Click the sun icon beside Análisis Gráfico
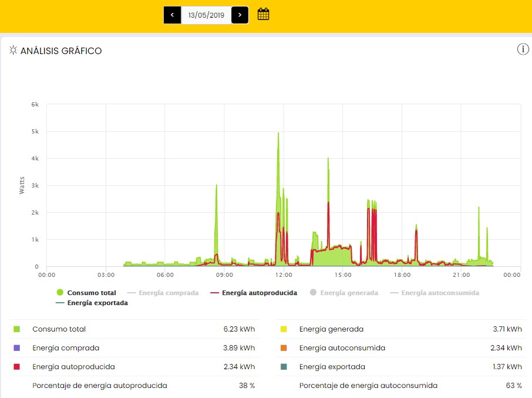The image size is (532, 398). click(x=13, y=51)
